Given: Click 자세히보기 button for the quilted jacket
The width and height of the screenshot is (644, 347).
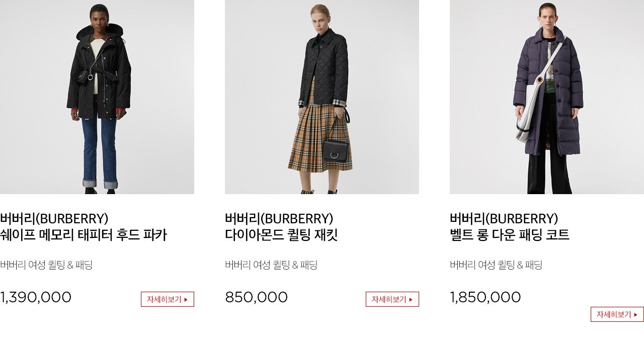Looking at the screenshot, I should (x=392, y=299).
